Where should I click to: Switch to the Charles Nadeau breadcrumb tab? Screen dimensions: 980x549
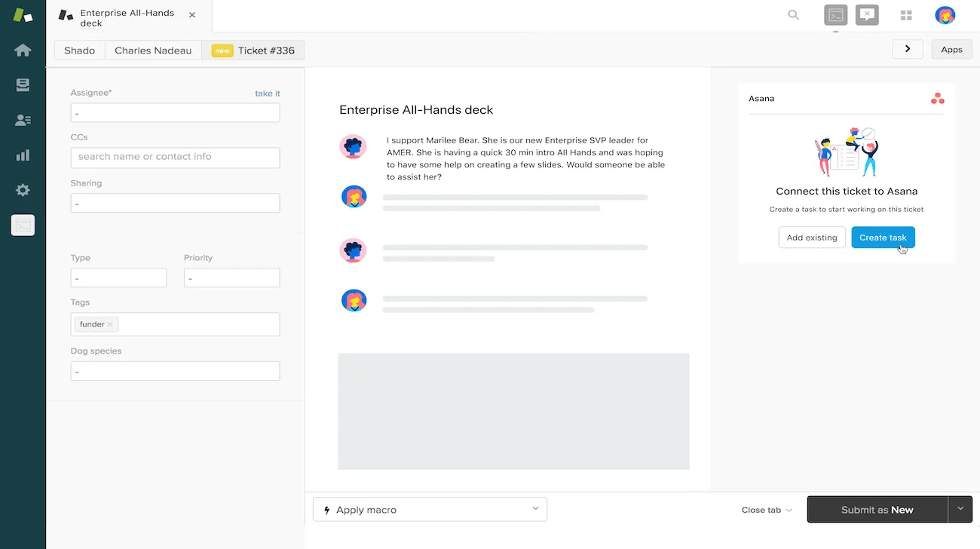point(153,50)
